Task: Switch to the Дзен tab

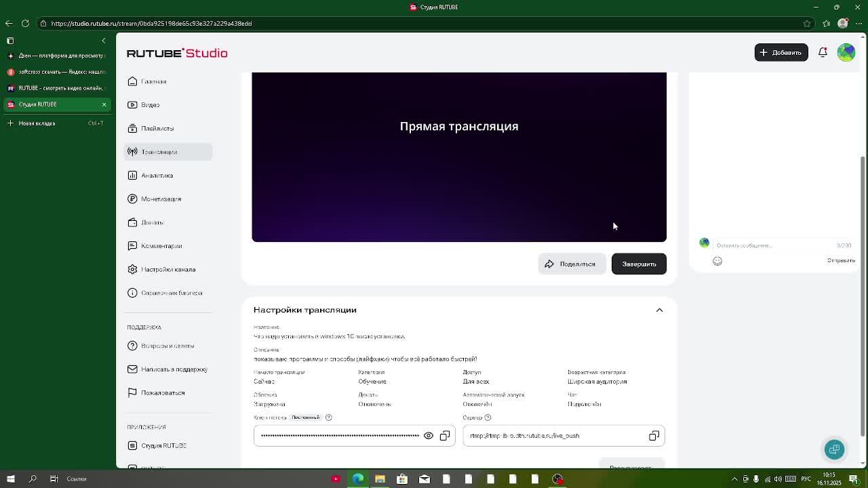Action: pos(57,56)
